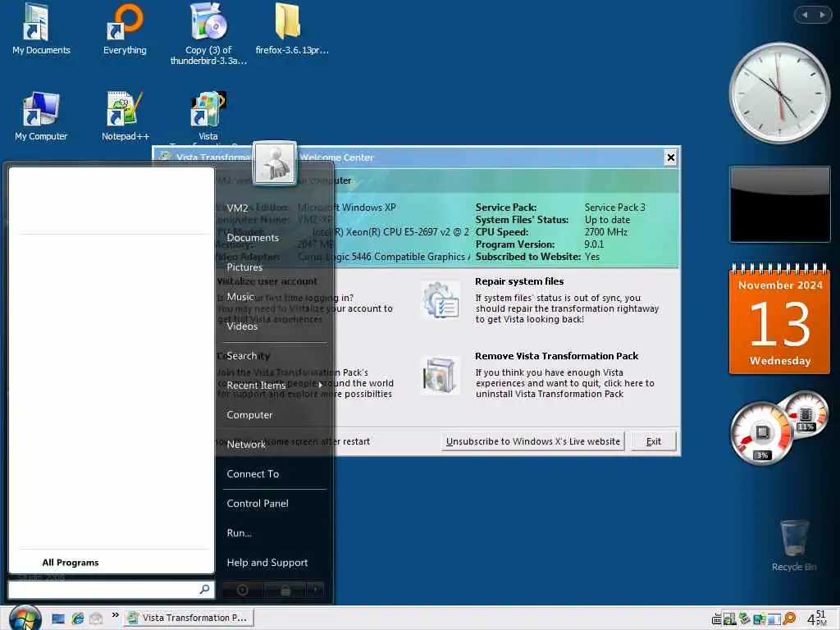Image resolution: width=840 pixels, height=630 pixels.
Task: Go to previous sidebar gadget page
Action: [805, 15]
